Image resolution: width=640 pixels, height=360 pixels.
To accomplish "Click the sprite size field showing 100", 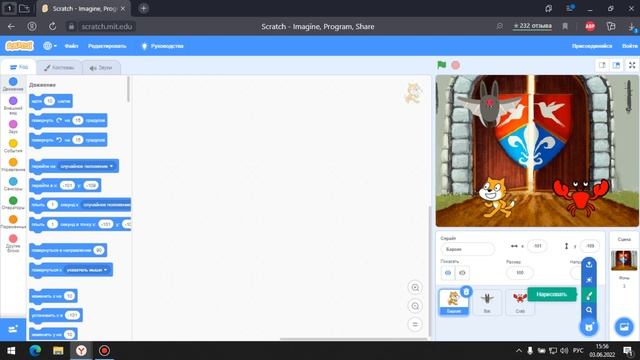I will coord(520,273).
